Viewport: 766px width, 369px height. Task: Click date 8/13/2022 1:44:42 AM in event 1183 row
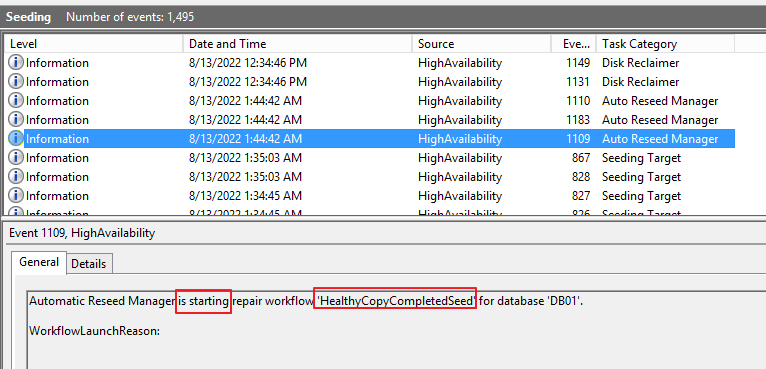(245, 120)
